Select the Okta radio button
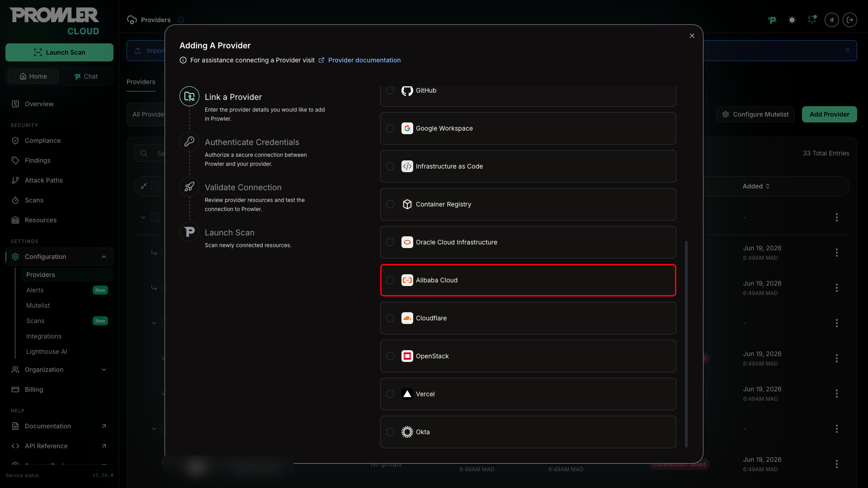This screenshot has width=868, height=488. 390,432
